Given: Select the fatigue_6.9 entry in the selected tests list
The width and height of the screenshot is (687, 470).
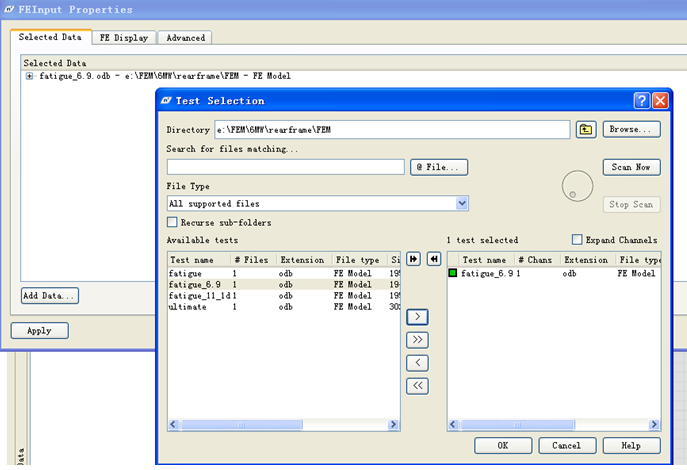Looking at the screenshot, I should click(554, 273).
